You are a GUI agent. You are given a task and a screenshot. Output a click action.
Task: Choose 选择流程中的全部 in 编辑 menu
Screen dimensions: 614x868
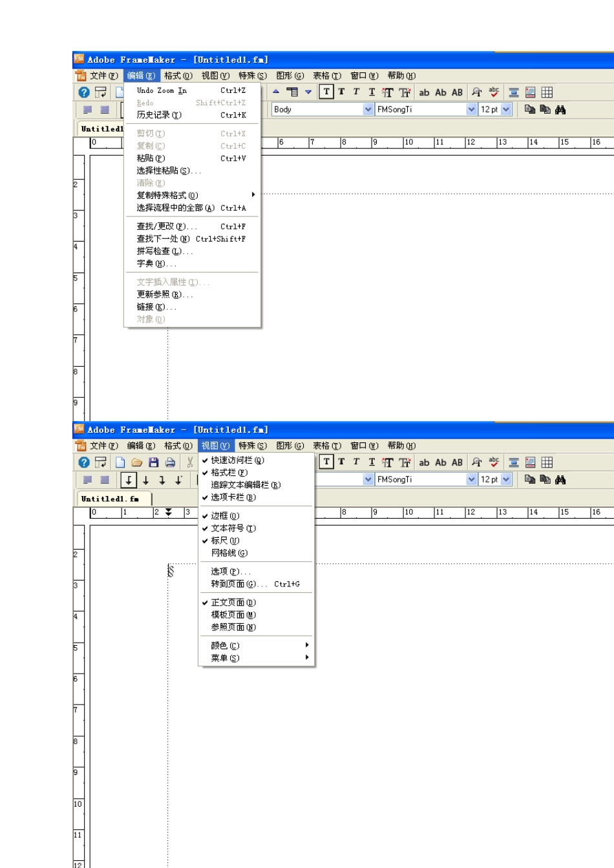[x=192, y=208]
